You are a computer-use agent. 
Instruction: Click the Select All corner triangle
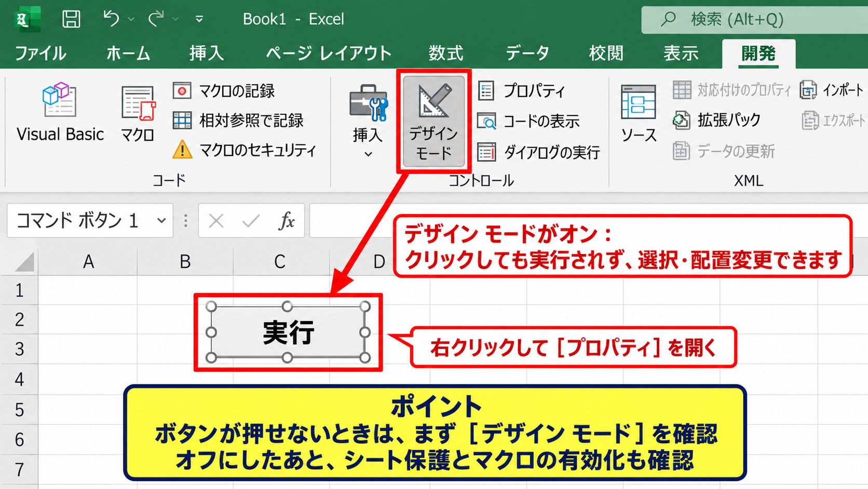click(24, 261)
